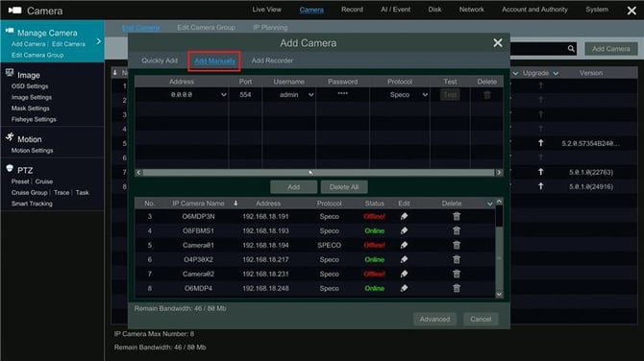Image resolution: width=644 pixels, height=361 pixels.
Task: Edit Camera01 with the pencil icon
Action: 404,245
